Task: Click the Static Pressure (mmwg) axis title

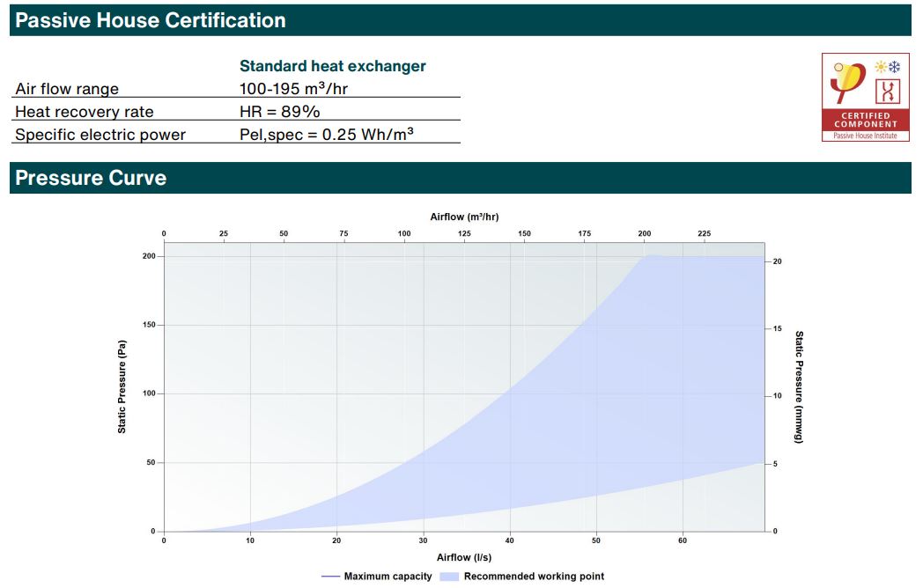Action: [x=800, y=386]
